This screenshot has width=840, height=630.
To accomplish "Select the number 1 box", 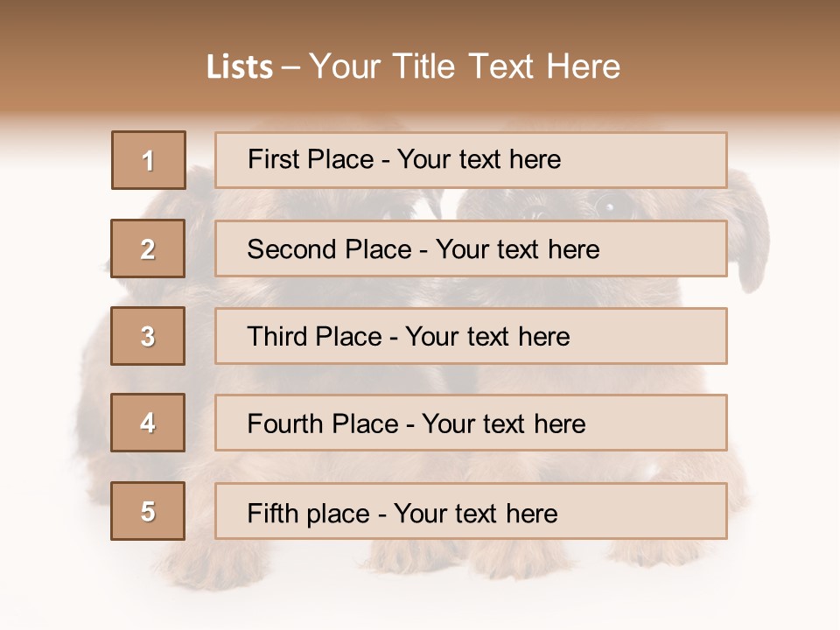I will click(149, 160).
